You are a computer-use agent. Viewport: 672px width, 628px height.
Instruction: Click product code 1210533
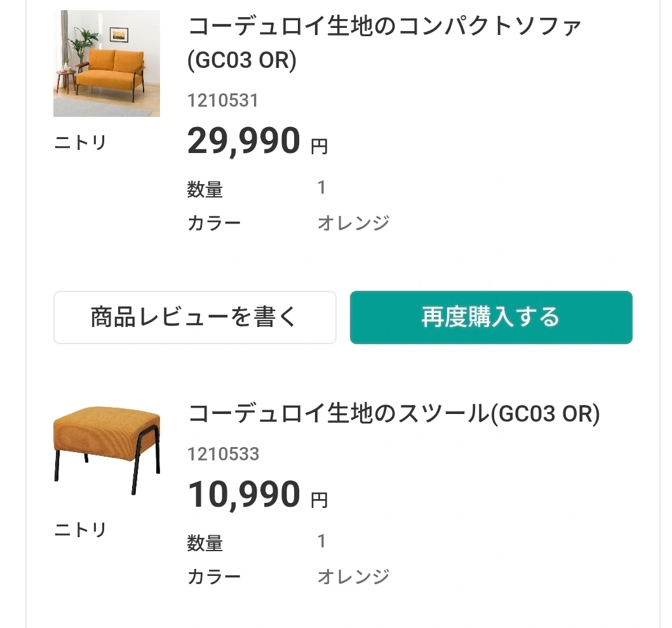pyautogui.click(x=223, y=454)
